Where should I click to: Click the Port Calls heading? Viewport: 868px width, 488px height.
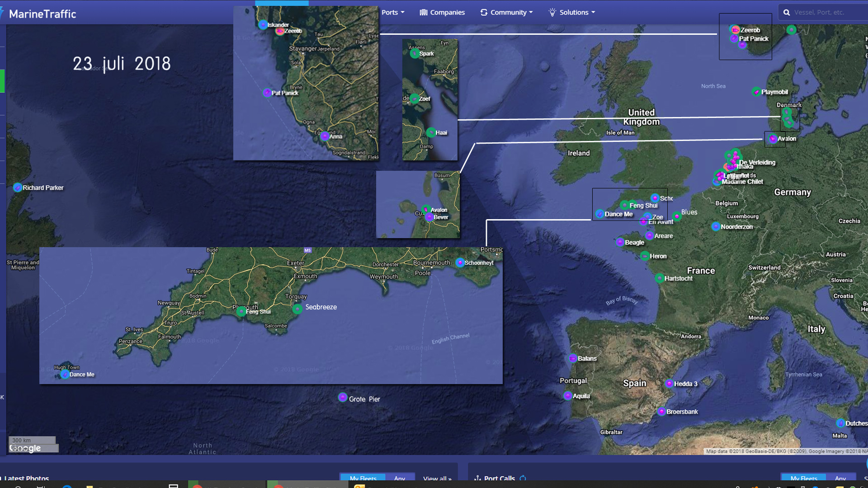pos(500,478)
